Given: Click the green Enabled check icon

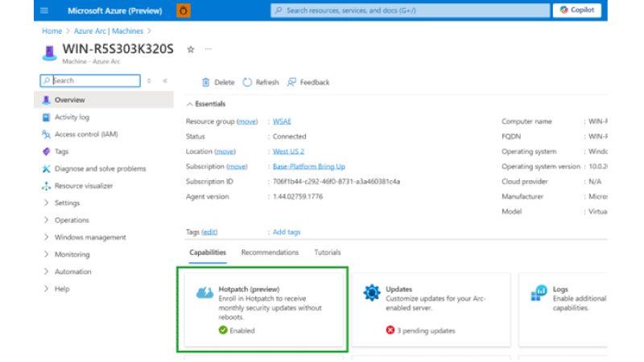Looking at the screenshot, I should point(223,331).
